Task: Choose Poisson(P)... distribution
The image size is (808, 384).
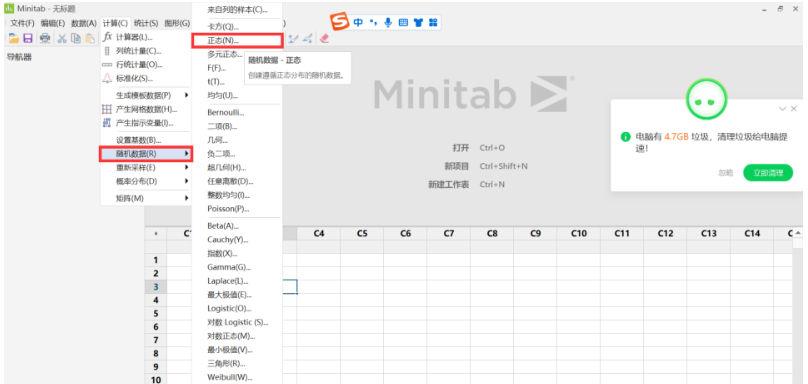Action: point(237,209)
